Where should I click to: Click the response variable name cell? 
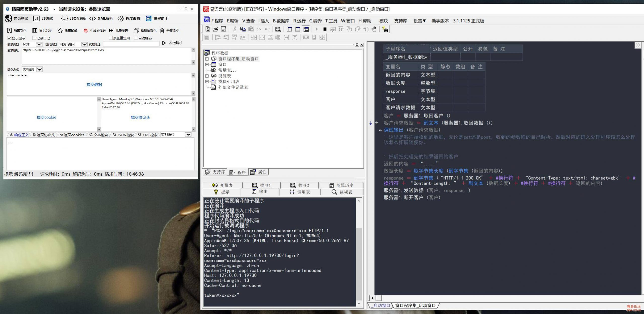(400, 91)
